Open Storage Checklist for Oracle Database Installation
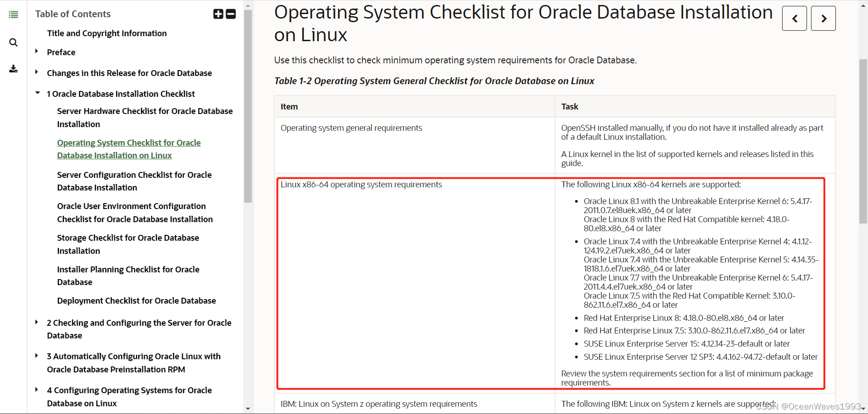The image size is (868, 414). tap(128, 244)
